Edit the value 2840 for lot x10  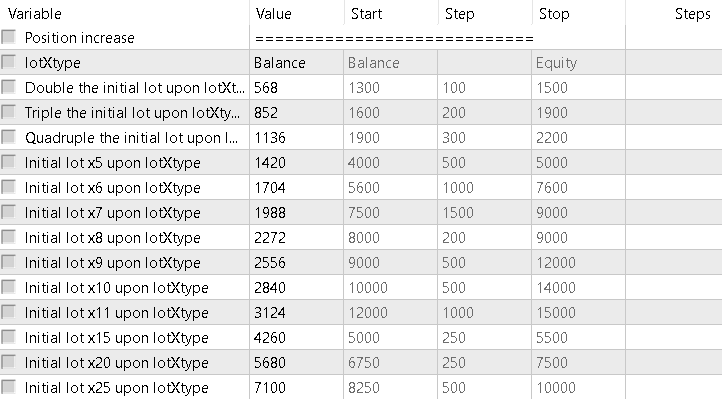point(297,288)
